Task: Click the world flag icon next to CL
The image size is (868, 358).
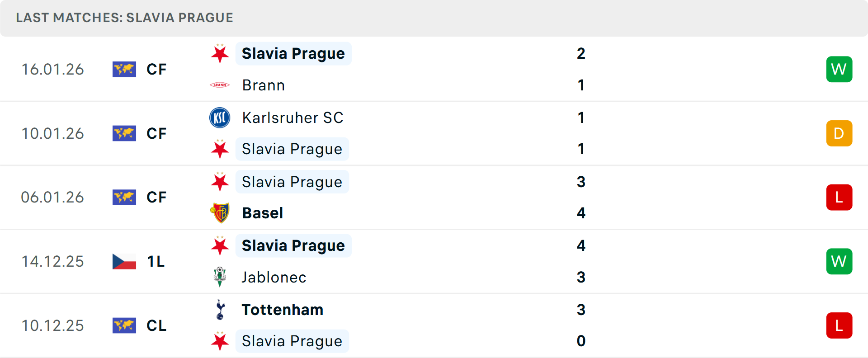Action: coord(124,325)
